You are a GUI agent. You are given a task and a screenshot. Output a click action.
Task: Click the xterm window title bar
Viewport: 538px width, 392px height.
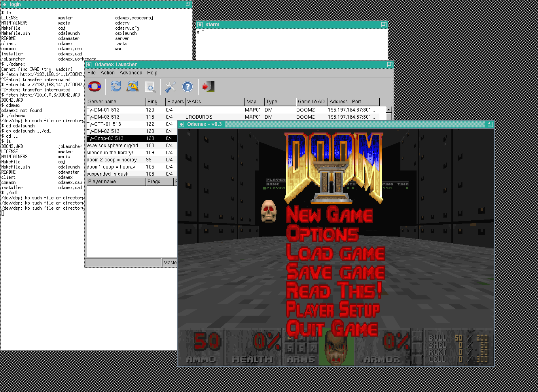coord(292,25)
